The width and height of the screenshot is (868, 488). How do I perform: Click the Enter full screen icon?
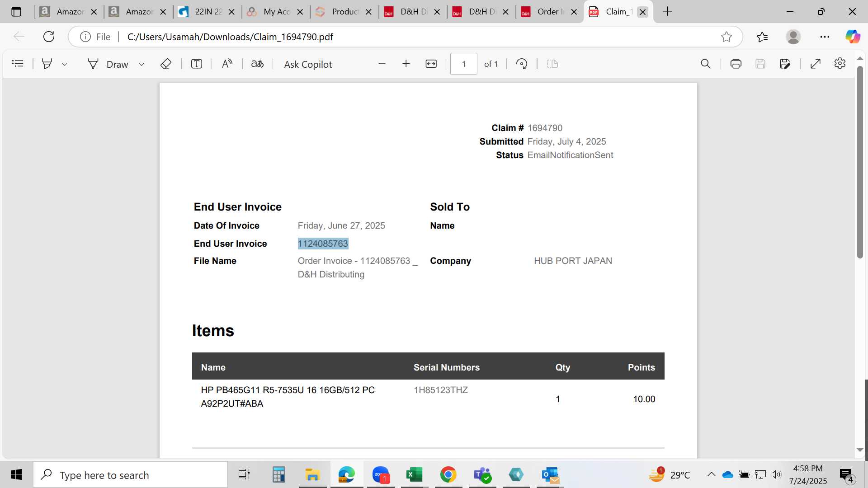tap(816, 64)
